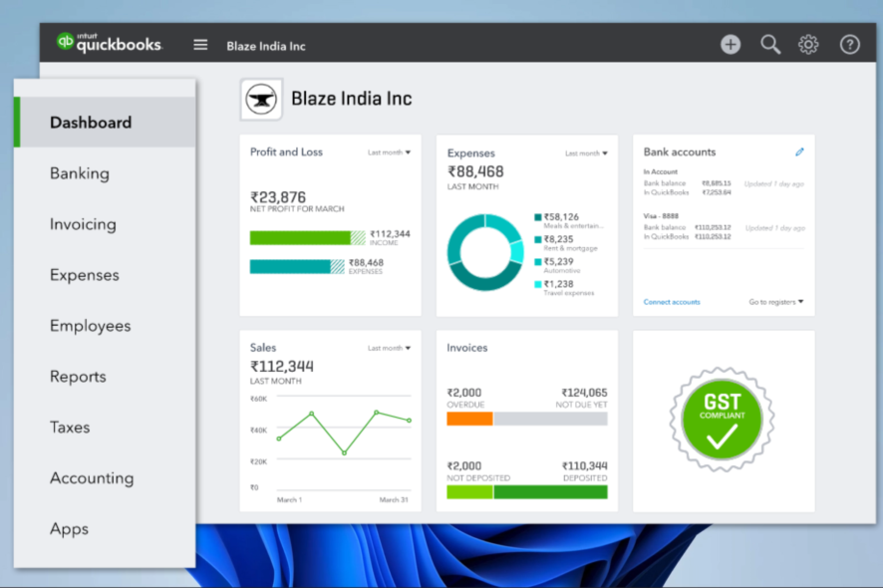This screenshot has width=883, height=588.
Task: Click the Blaze India Inc page heading
Action: pyautogui.click(x=352, y=99)
